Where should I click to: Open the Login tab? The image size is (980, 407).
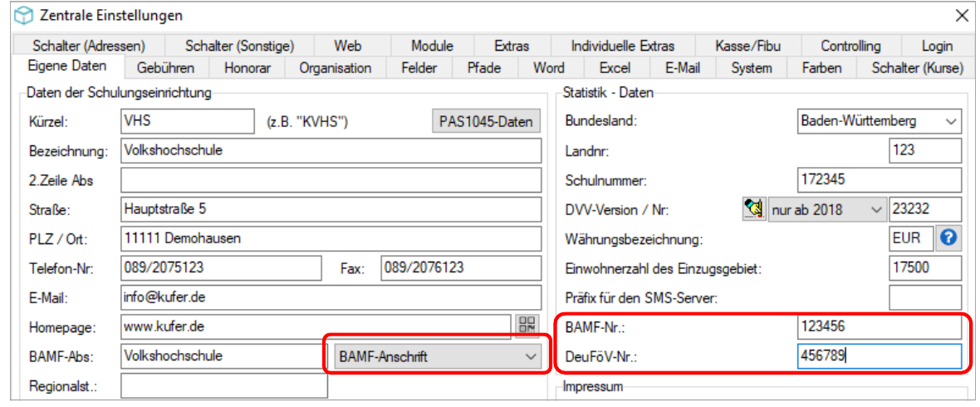pos(937,46)
